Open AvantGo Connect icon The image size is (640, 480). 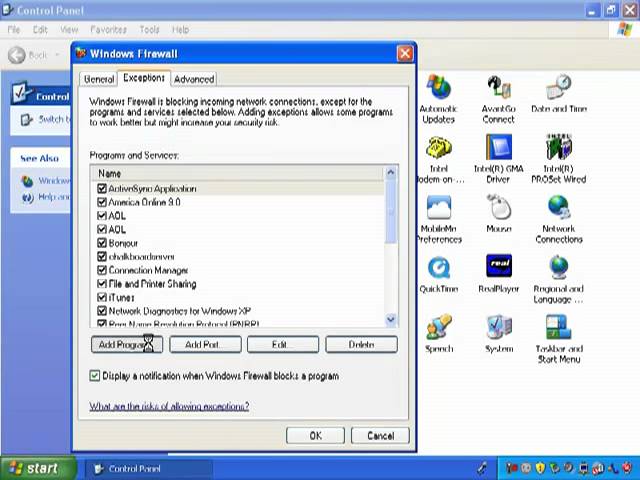coord(499,87)
